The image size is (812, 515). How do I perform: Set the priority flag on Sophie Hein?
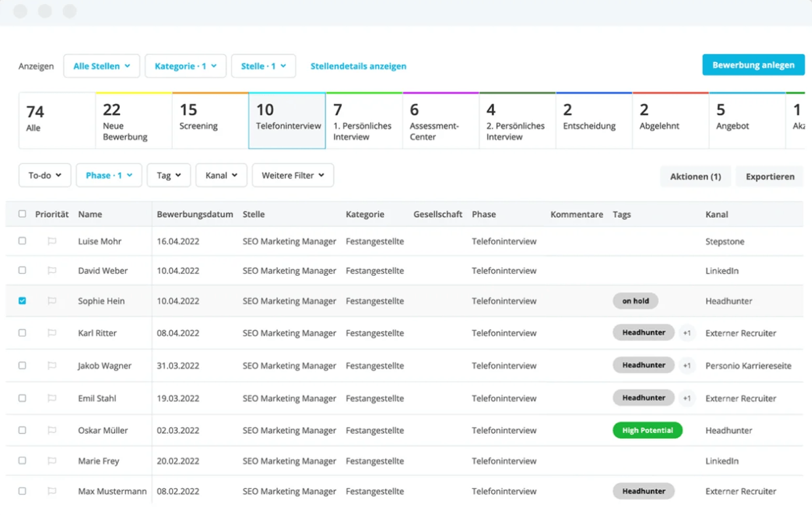tap(52, 301)
